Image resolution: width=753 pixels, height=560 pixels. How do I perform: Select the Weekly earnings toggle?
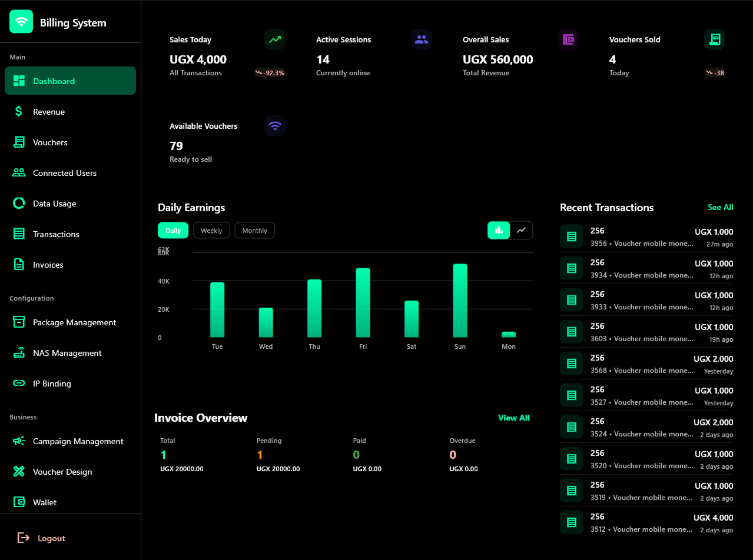[211, 230]
